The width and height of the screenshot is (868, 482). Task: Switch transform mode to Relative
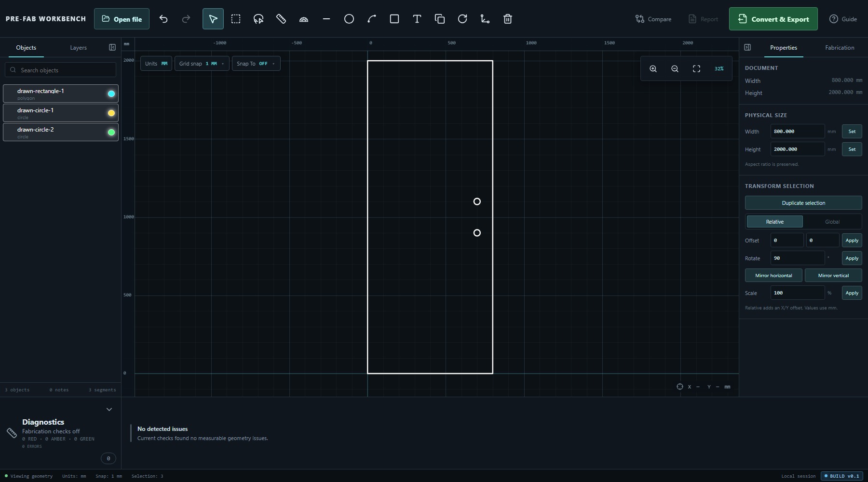[774, 222]
